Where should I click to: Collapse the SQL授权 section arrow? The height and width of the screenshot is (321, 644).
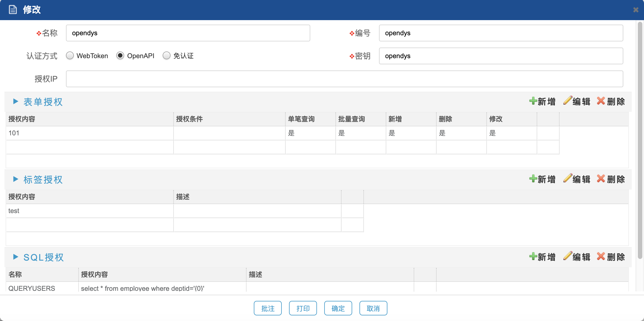16,257
